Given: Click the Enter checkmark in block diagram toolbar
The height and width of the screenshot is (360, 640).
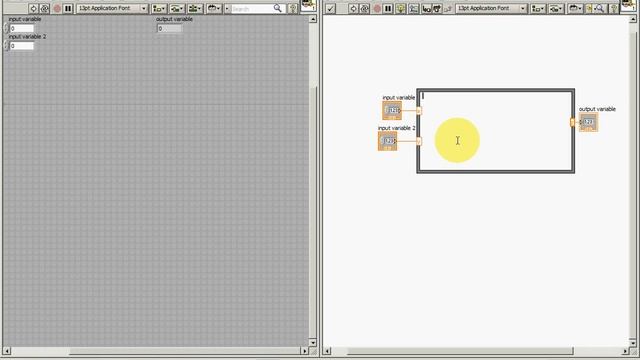Looking at the screenshot, I should 330,8.
